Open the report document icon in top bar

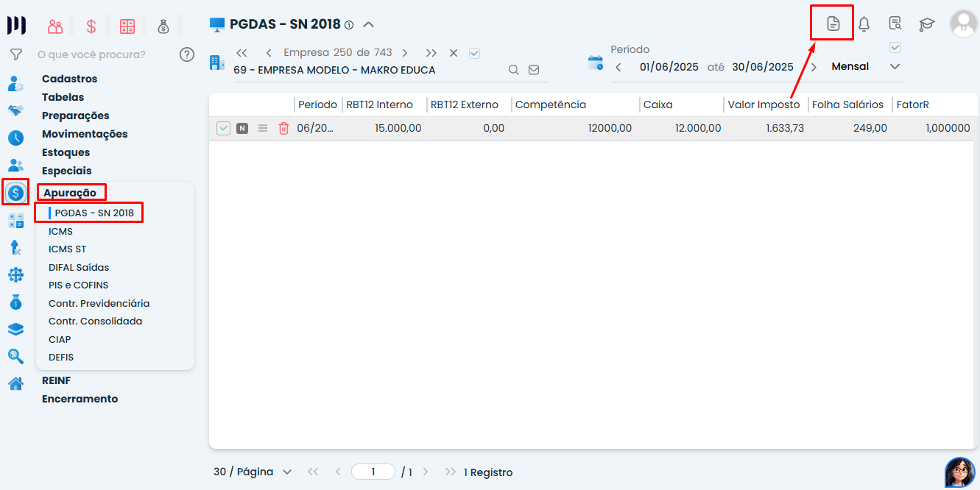point(832,24)
